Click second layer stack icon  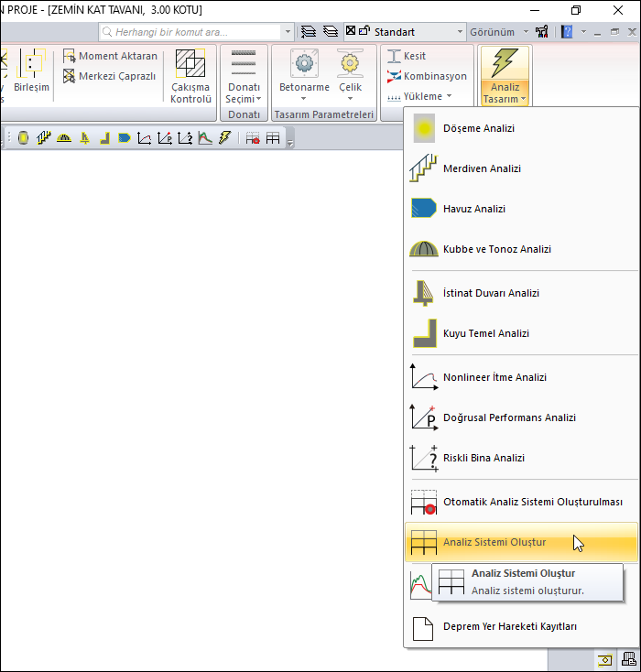click(331, 32)
